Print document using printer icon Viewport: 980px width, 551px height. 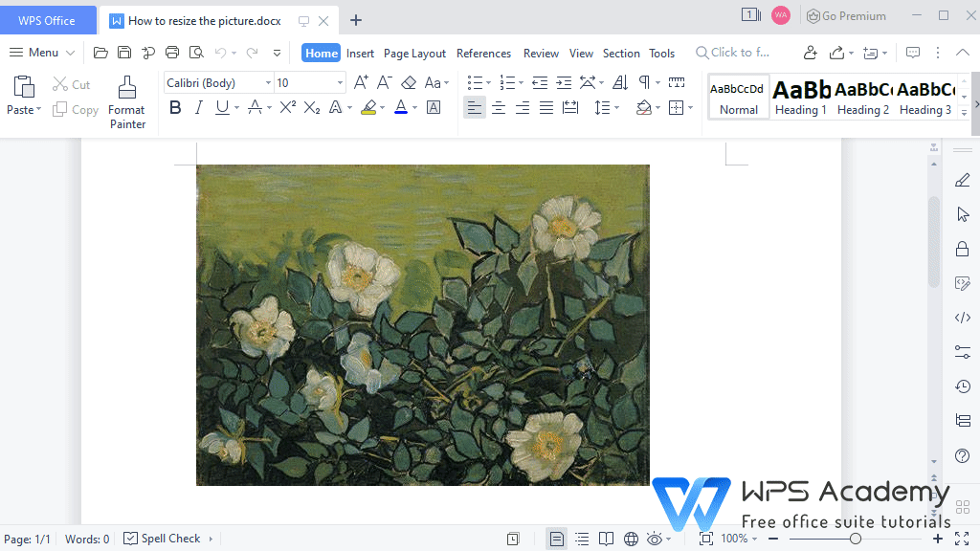tap(172, 53)
